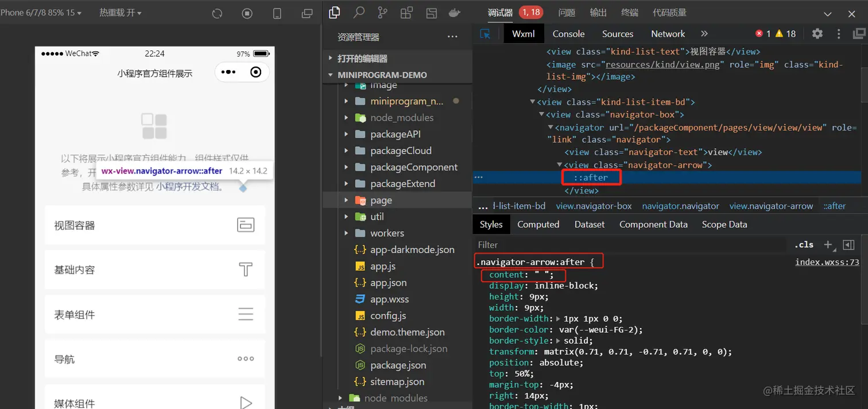Viewport: 868px width, 409px height.
Task: Switch to the Network tab
Action: [668, 34]
